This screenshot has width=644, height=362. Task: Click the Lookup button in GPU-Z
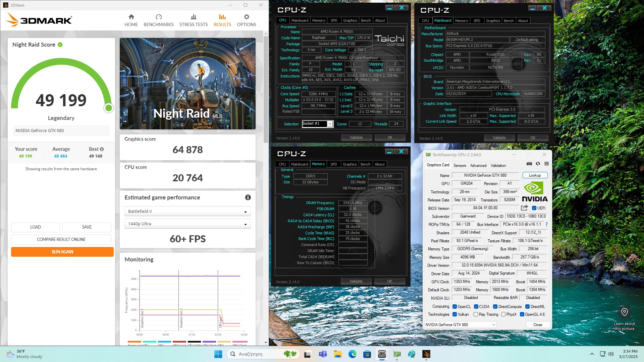tap(535, 175)
